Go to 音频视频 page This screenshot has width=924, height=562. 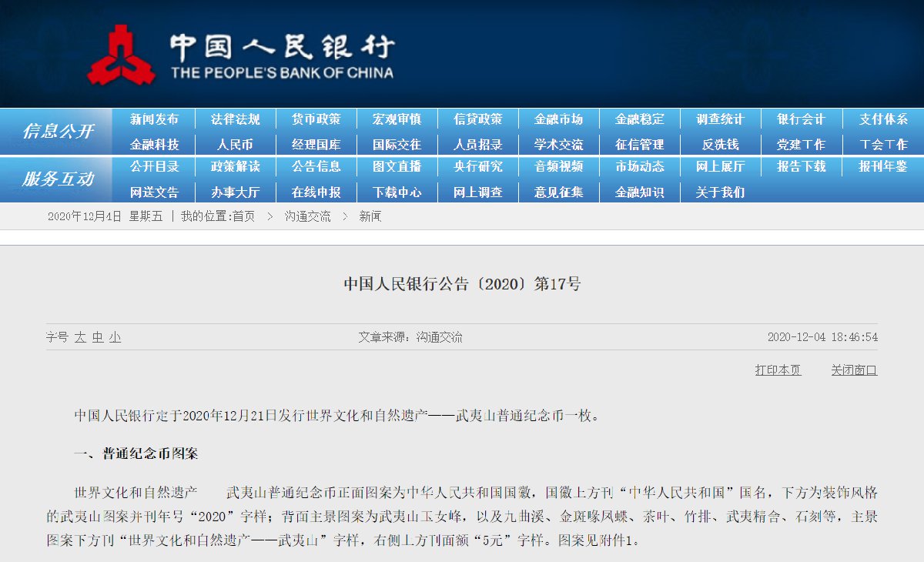tap(558, 166)
